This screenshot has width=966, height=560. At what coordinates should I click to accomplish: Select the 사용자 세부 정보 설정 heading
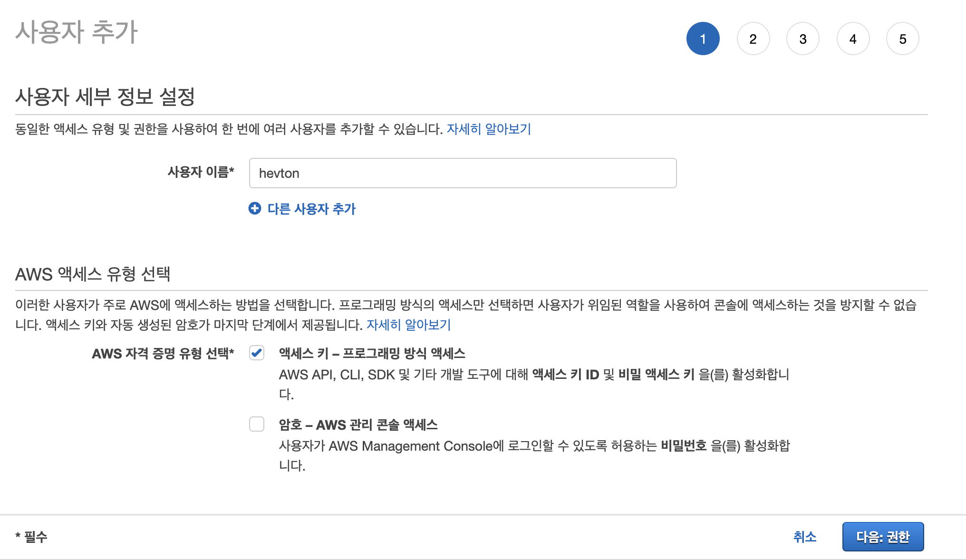point(105,97)
